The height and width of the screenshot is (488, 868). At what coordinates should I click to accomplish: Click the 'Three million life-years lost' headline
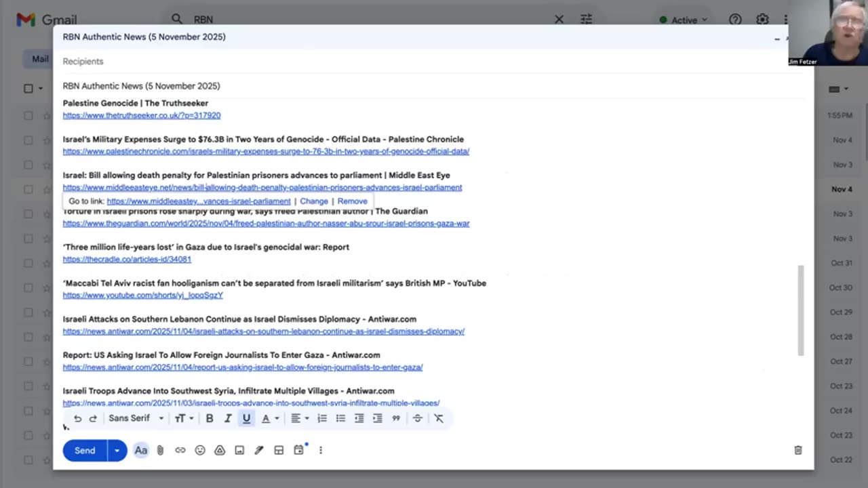click(206, 247)
